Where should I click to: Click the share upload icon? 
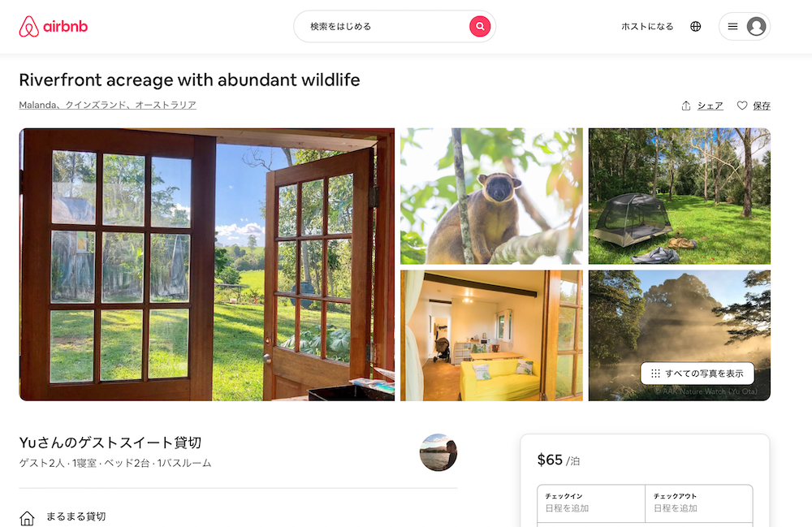686,106
